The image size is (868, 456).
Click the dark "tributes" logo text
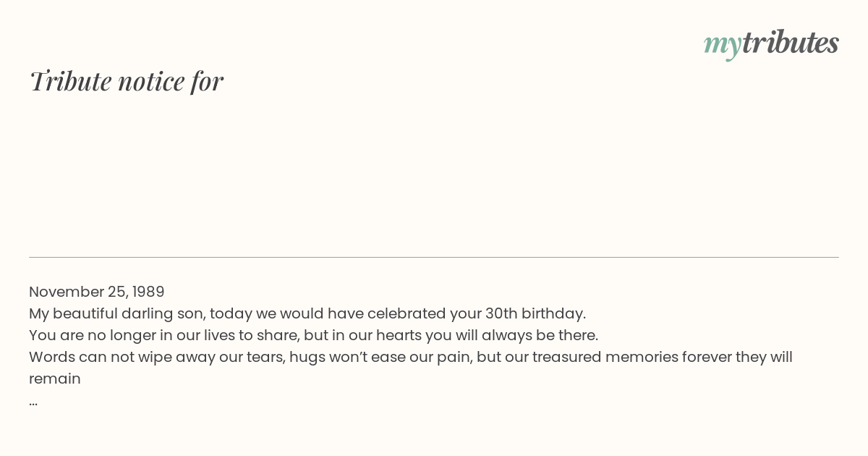pos(790,43)
